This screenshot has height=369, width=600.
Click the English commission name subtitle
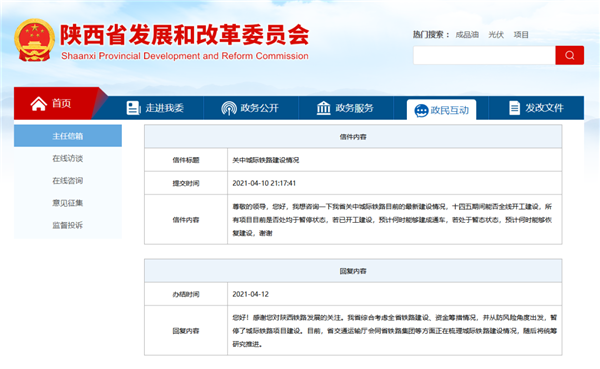[185, 56]
